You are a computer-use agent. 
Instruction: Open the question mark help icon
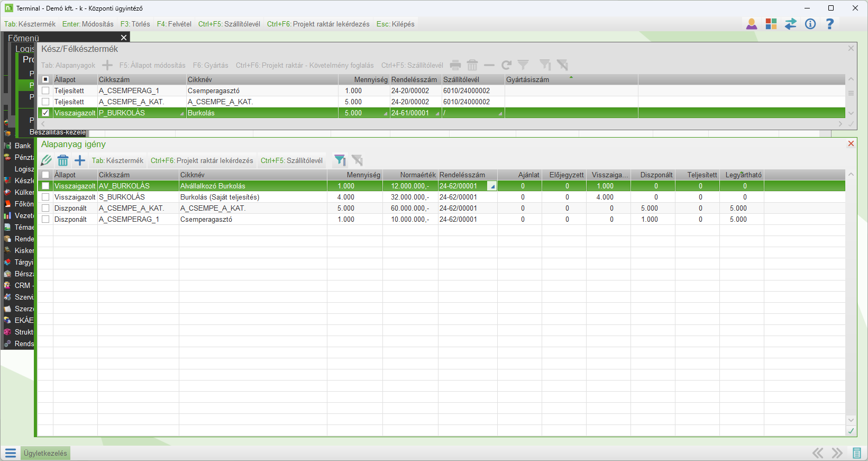(x=829, y=24)
